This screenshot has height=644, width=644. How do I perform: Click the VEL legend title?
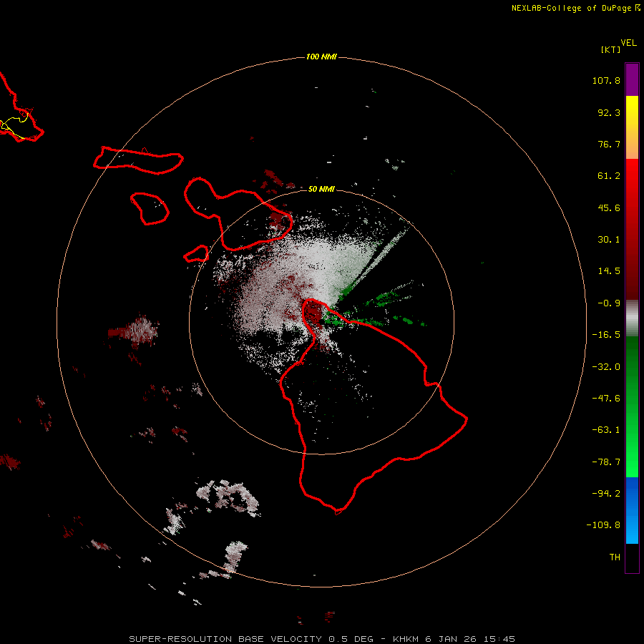(x=628, y=43)
